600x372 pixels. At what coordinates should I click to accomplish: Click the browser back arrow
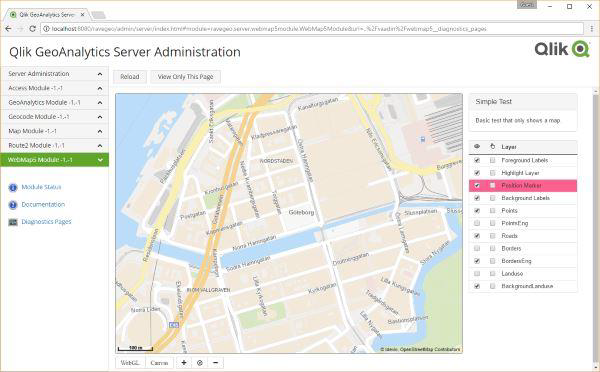tap(8, 29)
